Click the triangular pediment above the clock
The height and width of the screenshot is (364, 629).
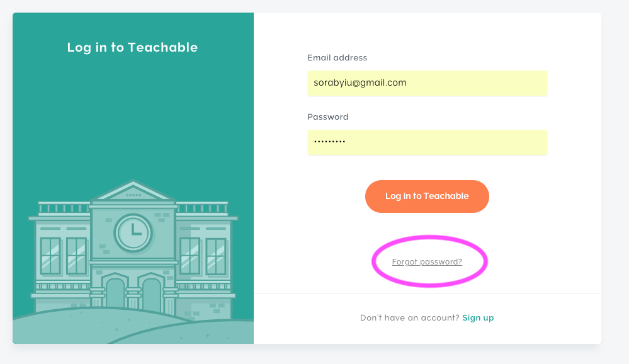tap(133, 192)
